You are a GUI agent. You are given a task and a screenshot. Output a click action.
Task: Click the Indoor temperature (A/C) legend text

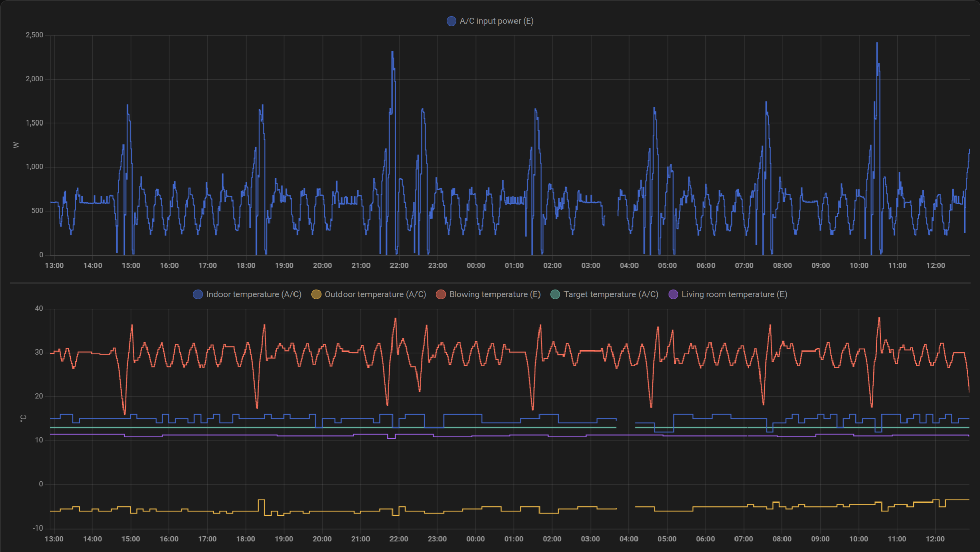tap(254, 294)
